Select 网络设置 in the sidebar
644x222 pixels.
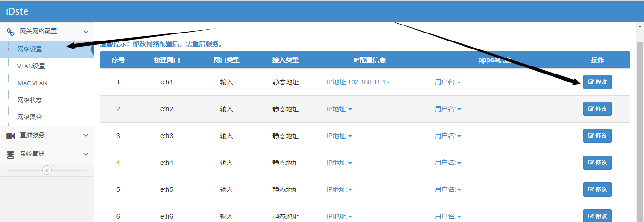click(30, 49)
